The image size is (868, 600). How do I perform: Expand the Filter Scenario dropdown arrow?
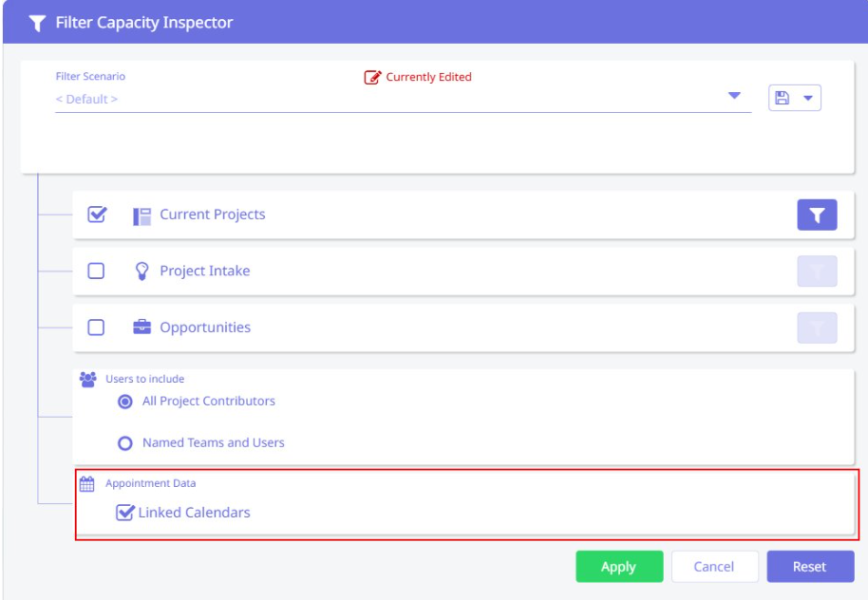(734, 96)
